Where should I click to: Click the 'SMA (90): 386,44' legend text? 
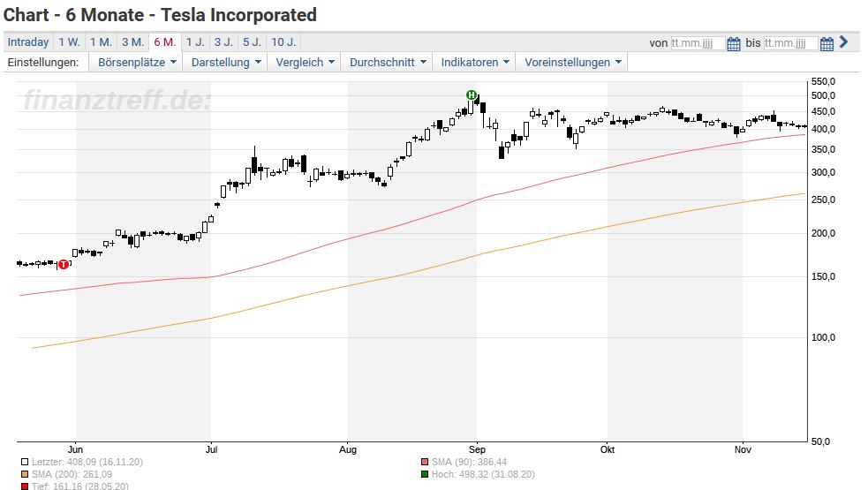coord(470,462)
